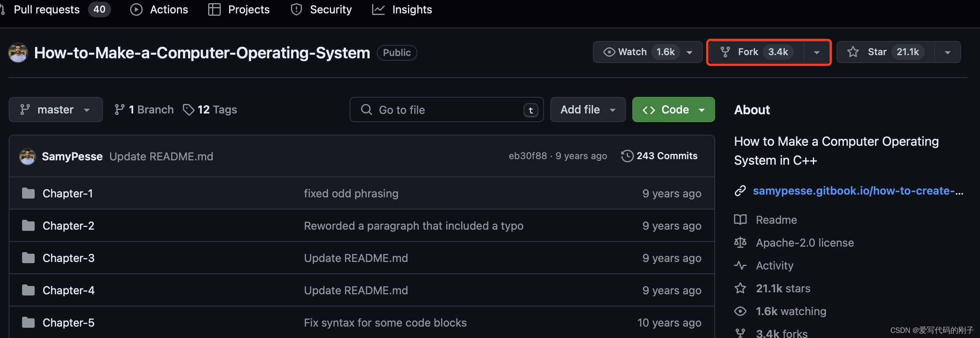This screenshot has height=338, width=980.
Task: Click the Fork button
Action: click(756, 52)
